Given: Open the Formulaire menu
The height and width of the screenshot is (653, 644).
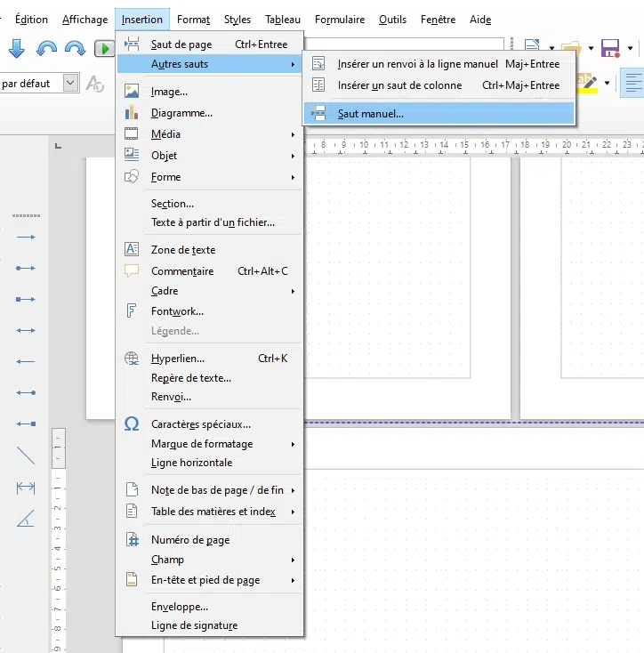Looking at the screenshot, I should coord(340,20).
